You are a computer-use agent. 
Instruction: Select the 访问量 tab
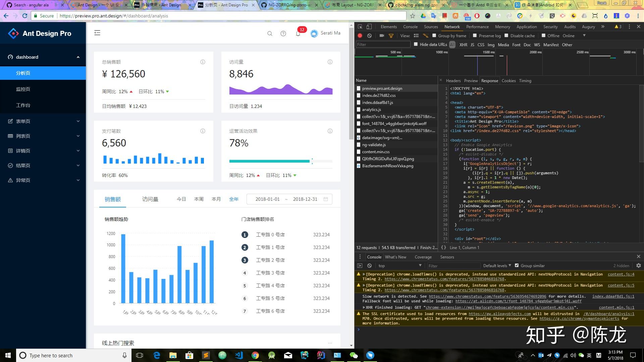click(x=150, y=199)
